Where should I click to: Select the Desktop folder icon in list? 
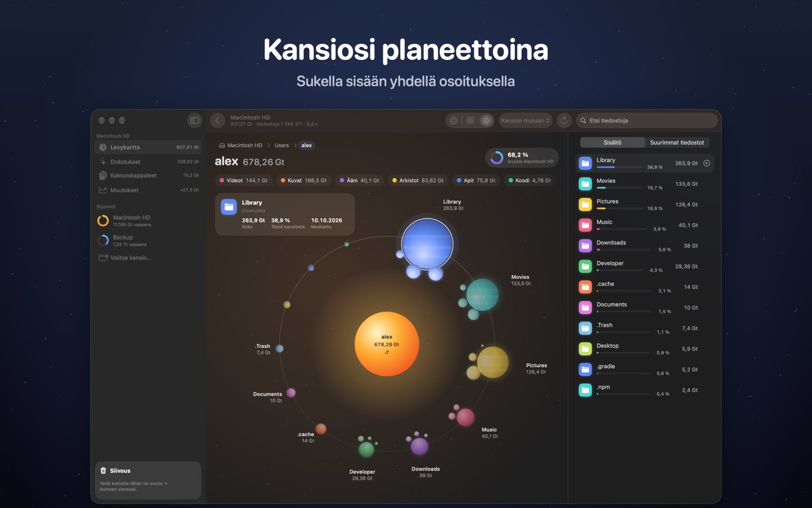585,349
